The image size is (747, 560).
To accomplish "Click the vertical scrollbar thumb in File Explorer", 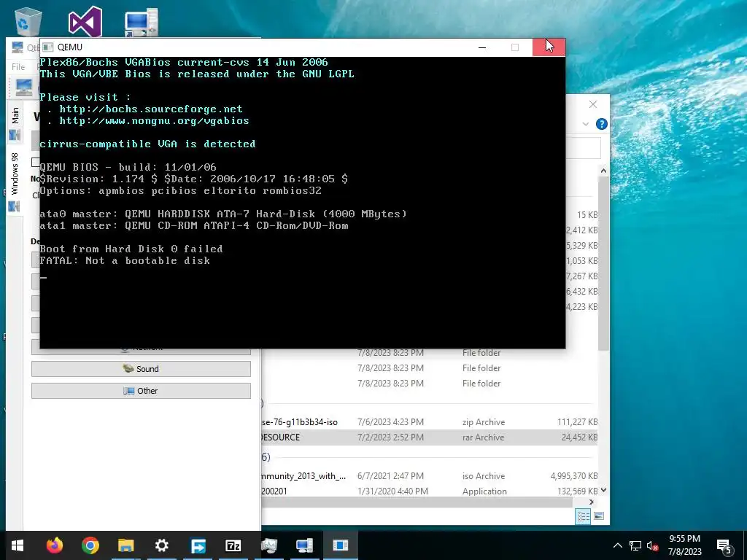I will coord(603,263).
